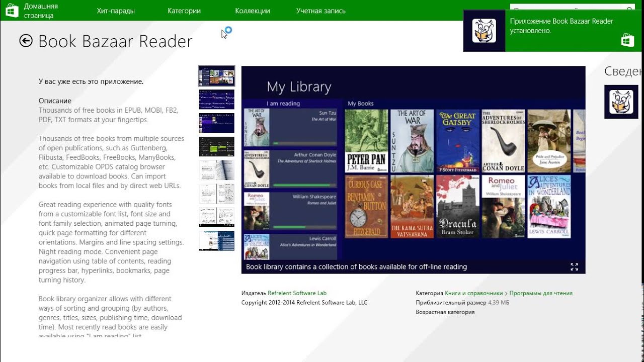The width and height of the screenshot is (644, 362).
Task: Open the Хит-парады menu
Action: (116, 11)
